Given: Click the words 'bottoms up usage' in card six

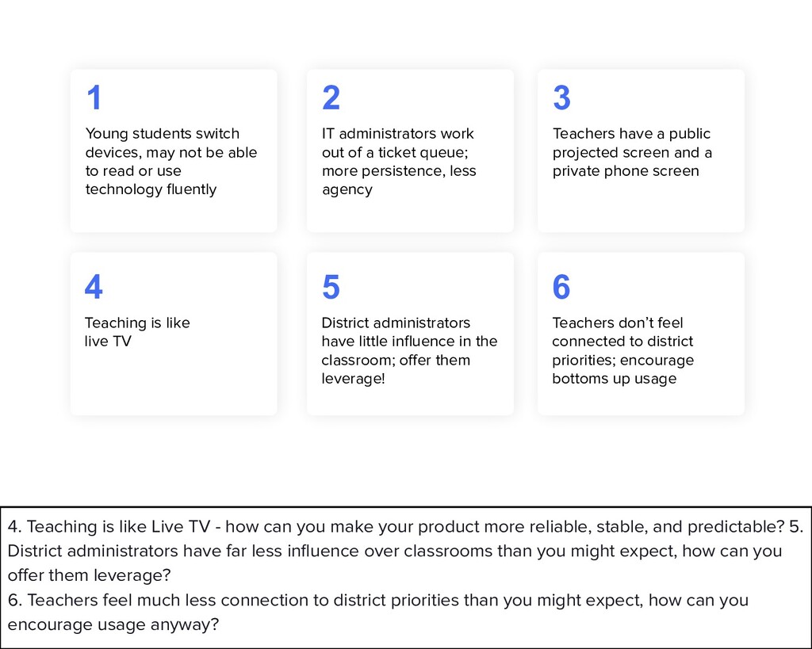Looking at the screenshot, I should (x=615, y=379).
